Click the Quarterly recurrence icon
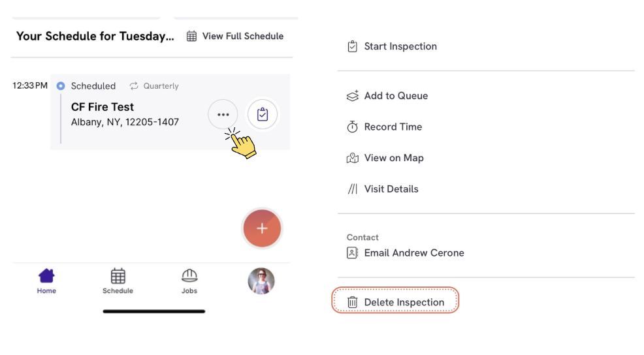Screen dimensions: 644x355 (134, 85)
